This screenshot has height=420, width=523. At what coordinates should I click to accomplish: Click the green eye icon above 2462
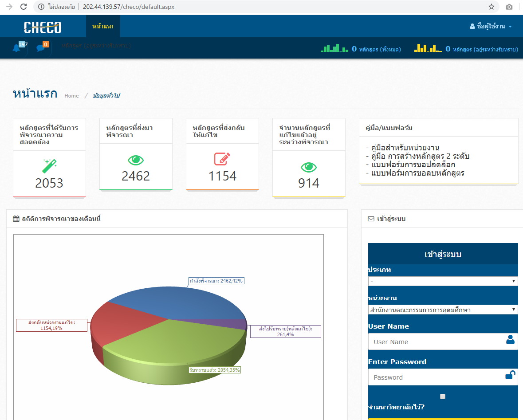click(x=136, y=160)
